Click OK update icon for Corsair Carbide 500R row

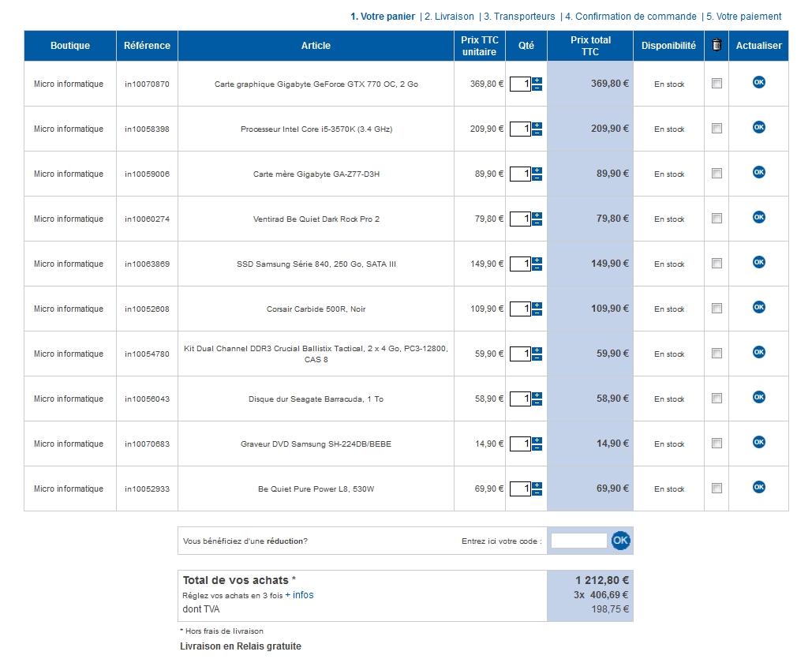click(758, 307)
